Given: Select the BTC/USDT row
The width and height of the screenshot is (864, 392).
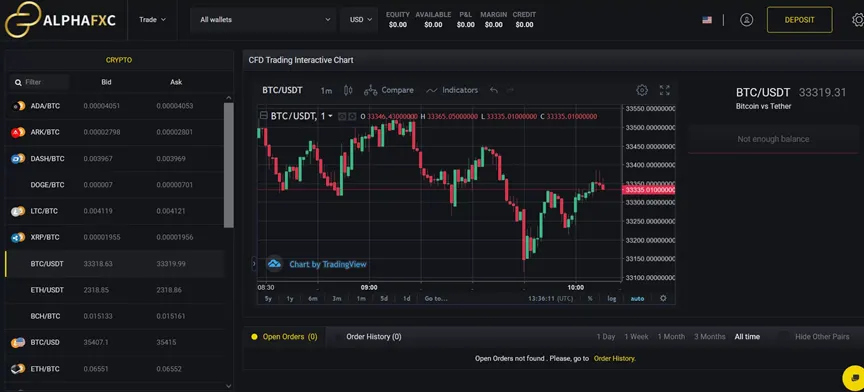Looking at the screenshot, I should click(115, 264).
